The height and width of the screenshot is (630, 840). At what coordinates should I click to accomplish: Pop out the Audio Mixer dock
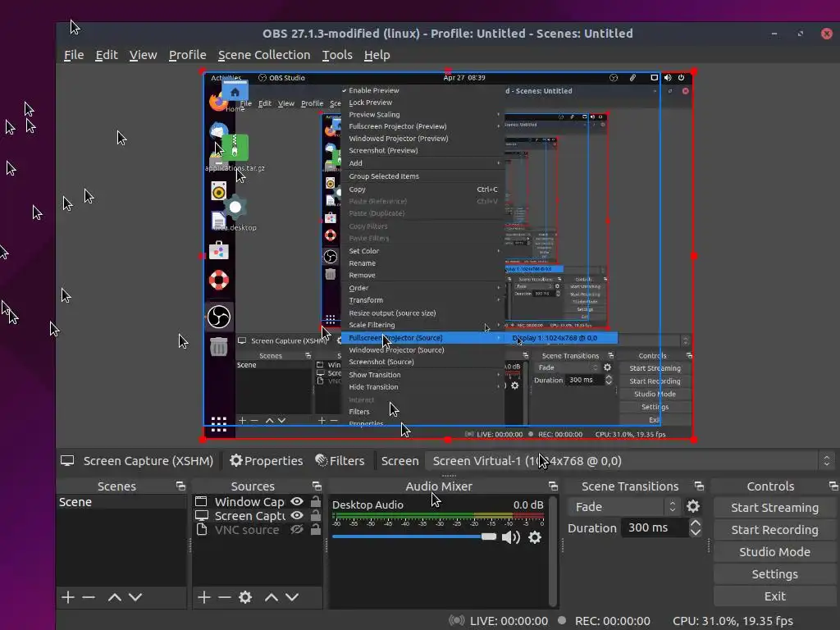pyautogui.click(x=554, y=486)
